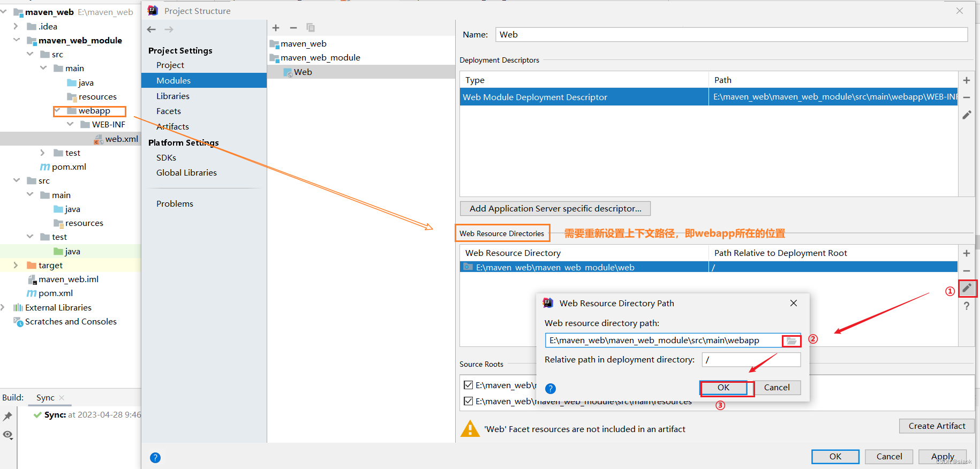
Task: Click the facet Name input field
Action: (x=732, y=35)
